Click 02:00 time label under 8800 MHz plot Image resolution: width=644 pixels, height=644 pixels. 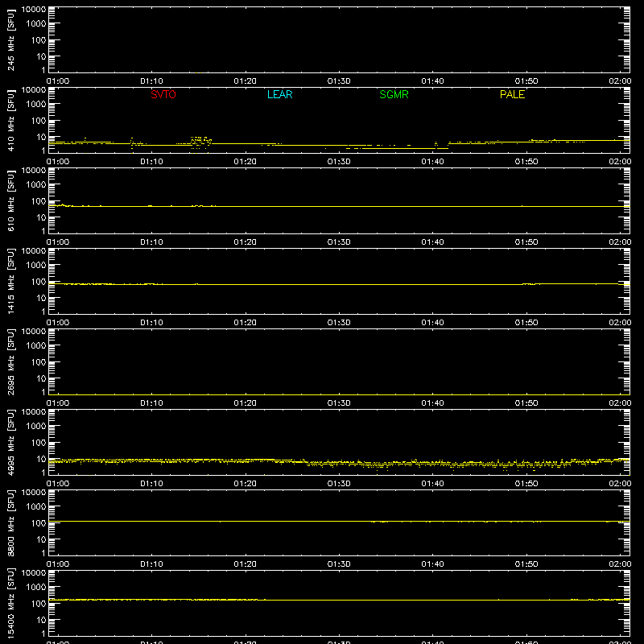(620, 564)
